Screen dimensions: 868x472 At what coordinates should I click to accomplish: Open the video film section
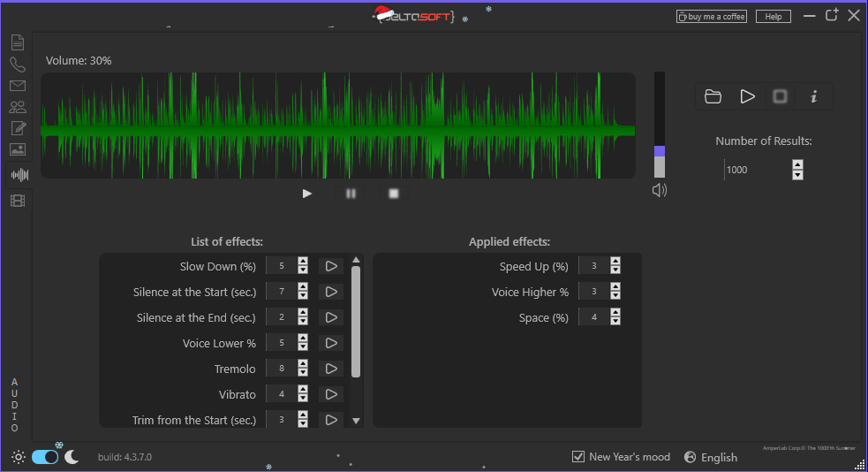click(18, 201)
